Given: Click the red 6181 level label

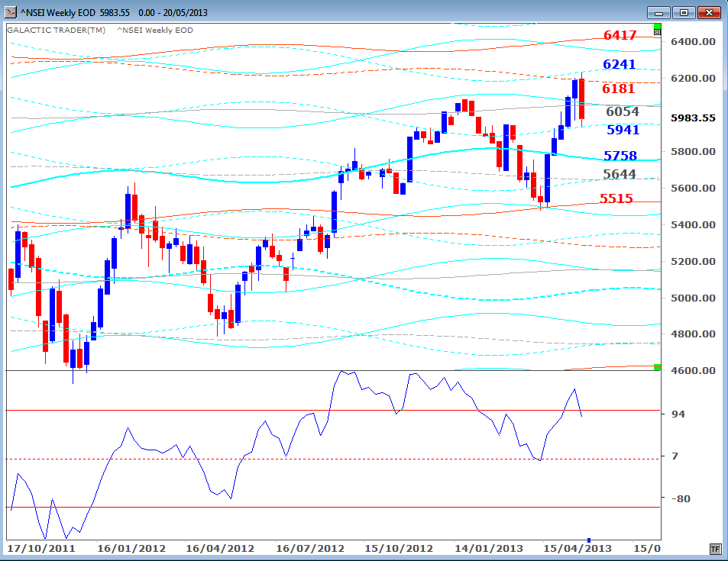Looking at the screenshot, I should [x=618, y=89].
